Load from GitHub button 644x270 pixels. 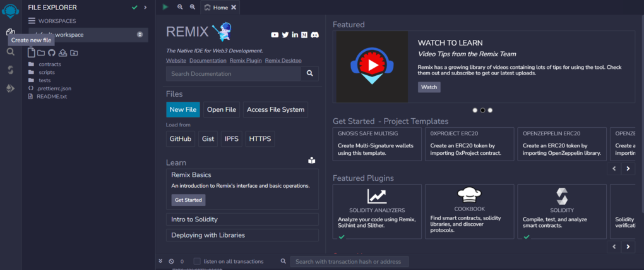tap(181, 139)
